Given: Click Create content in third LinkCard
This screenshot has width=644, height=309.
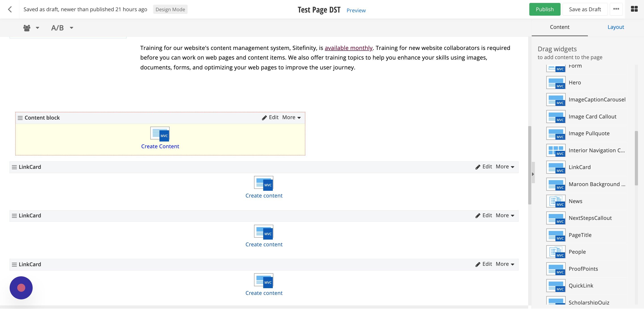Looking at the screenshot, I should point(264,293).
